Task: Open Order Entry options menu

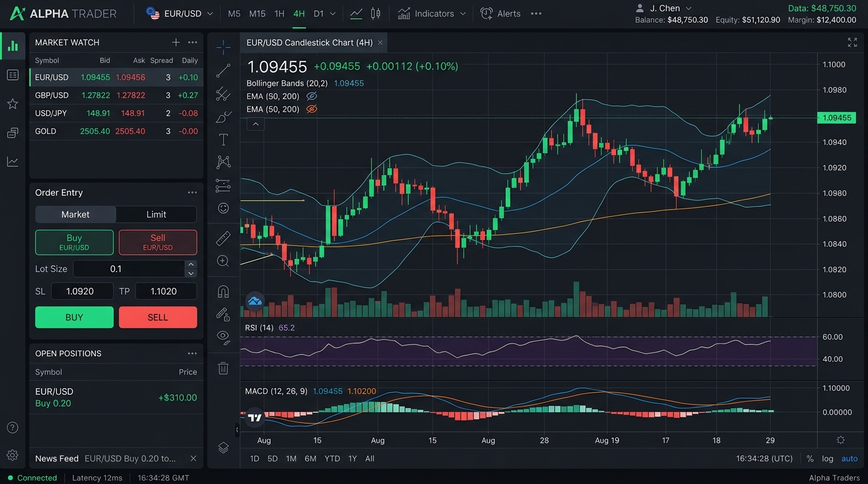Action: (192, 193)
